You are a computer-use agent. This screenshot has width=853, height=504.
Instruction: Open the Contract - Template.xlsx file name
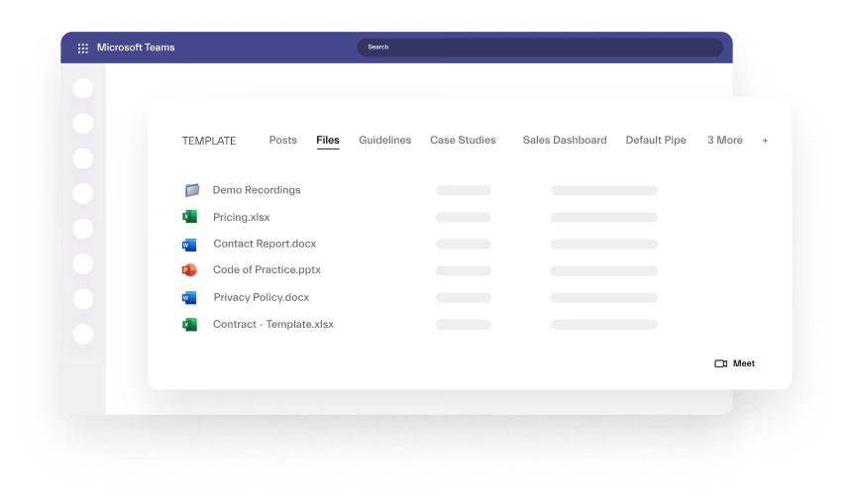pyautogui.click(x=273, y=324)
